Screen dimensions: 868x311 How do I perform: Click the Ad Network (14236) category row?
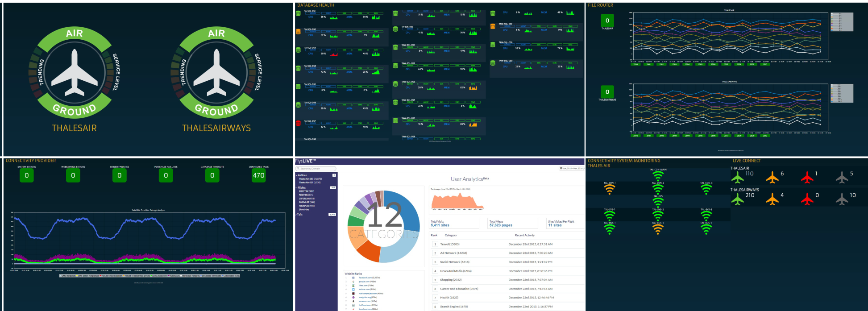[507, 253]
